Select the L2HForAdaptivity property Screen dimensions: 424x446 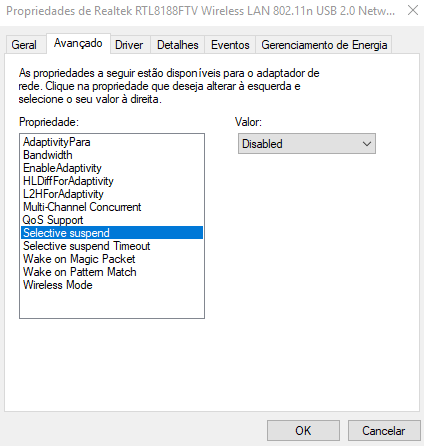point(112,194)
